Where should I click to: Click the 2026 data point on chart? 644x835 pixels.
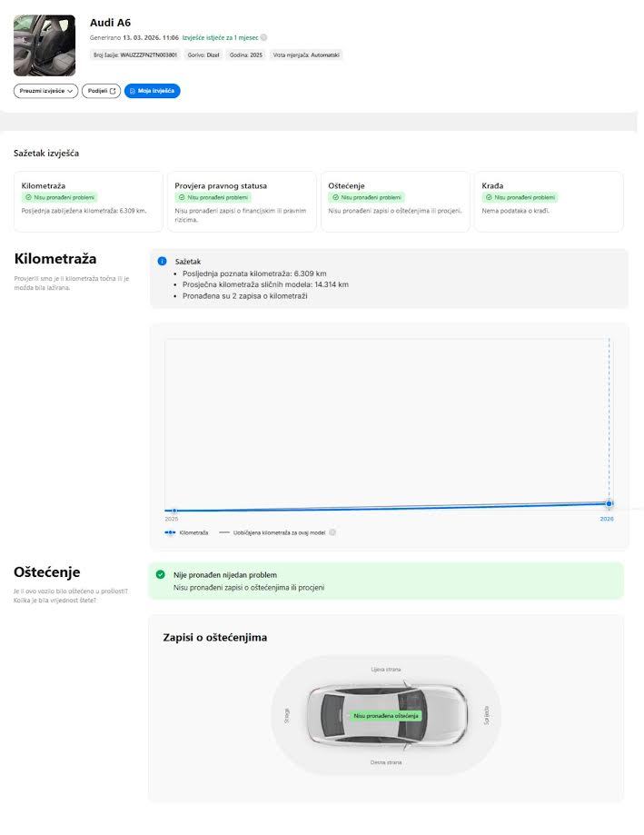click(609, 503)
